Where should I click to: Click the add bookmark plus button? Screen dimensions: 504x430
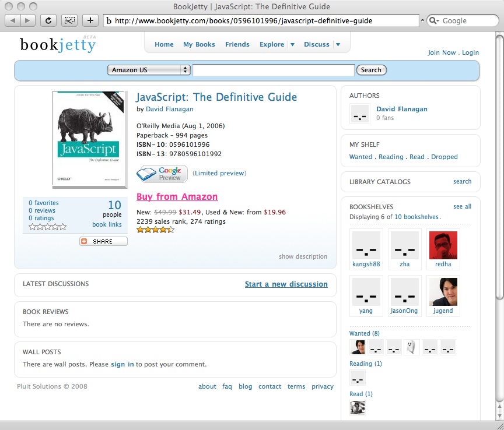click(90, 20)
